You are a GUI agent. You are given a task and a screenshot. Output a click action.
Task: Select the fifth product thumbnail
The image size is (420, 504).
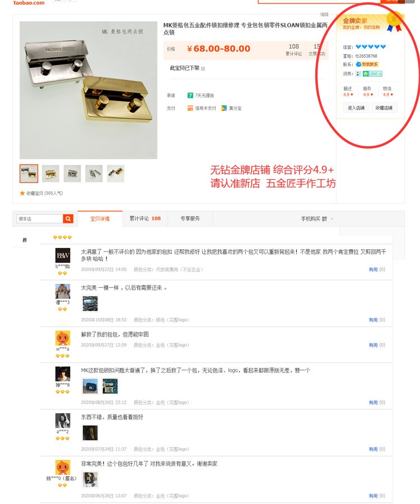click(x=116, y=174)
